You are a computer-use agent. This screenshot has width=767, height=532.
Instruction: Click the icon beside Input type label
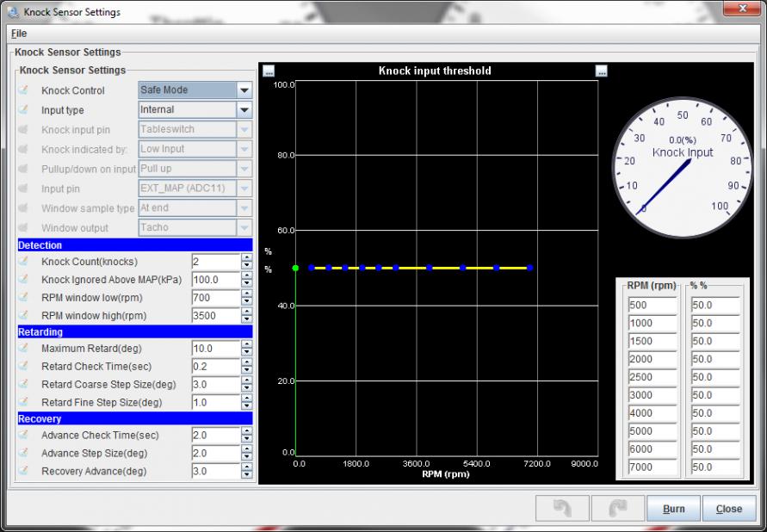(24, 110)
